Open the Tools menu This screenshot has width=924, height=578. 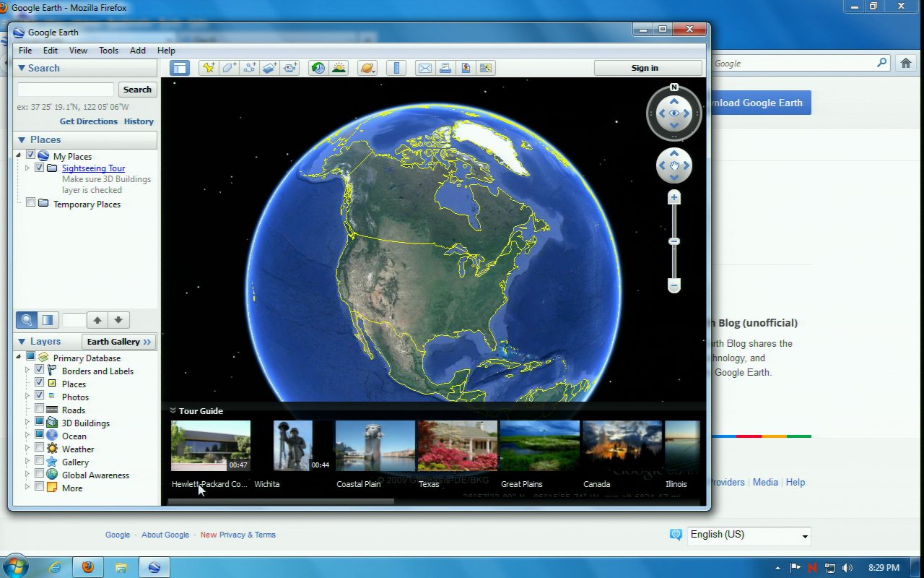coord(108,51)
